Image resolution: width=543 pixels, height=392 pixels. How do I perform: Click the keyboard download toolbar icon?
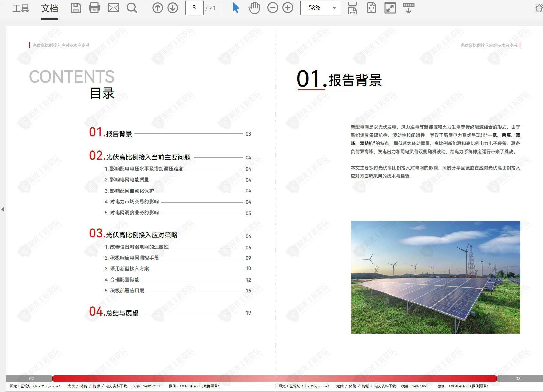click(x=408, y=8)
